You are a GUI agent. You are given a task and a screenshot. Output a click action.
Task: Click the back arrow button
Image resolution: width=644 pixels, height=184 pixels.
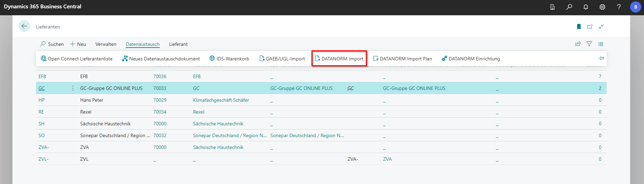pos(24,26)
